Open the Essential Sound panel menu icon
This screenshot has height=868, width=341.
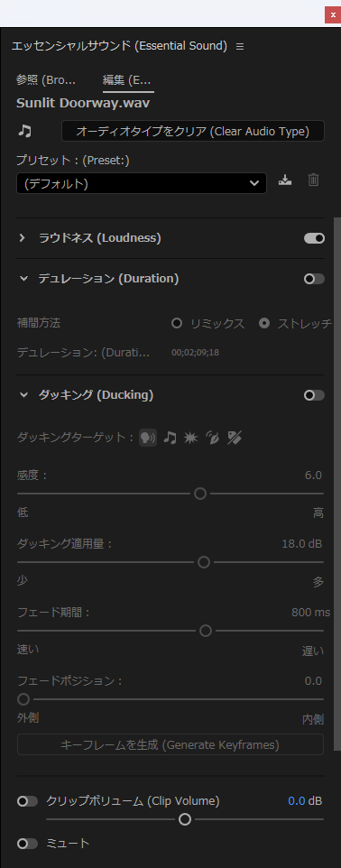point(240,47)
